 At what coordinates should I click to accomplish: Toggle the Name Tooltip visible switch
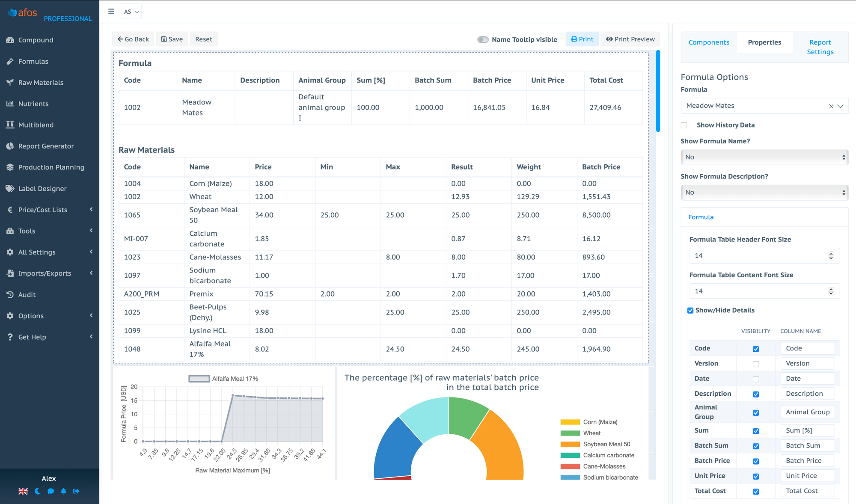[483, 39]
